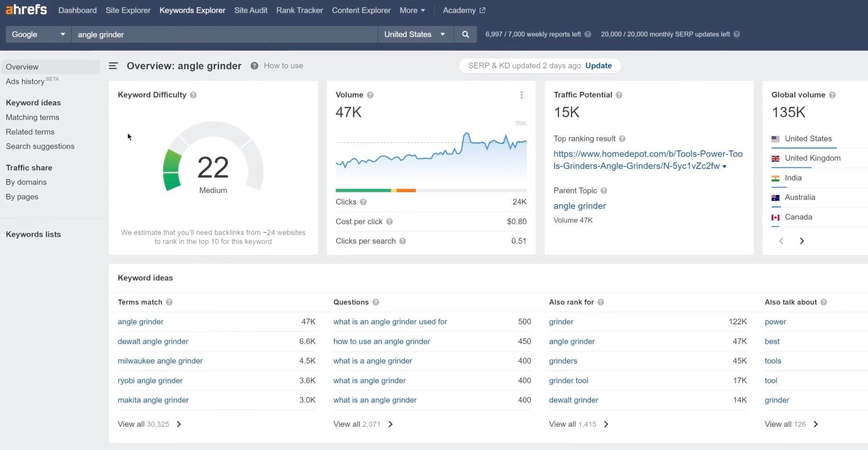This screenshot has height=450, width=868.
Task: Click the Ahrefs logo
Action: pyautogui.click(x=26, y=9)
